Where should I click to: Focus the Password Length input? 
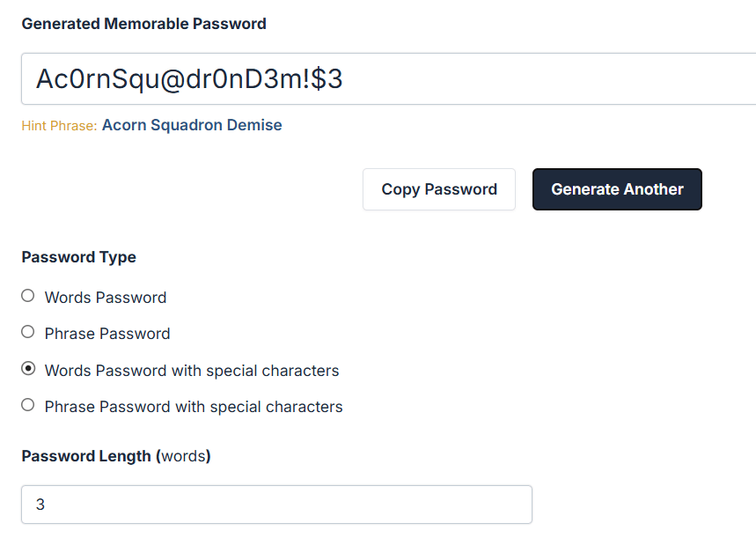click(276, 504)
